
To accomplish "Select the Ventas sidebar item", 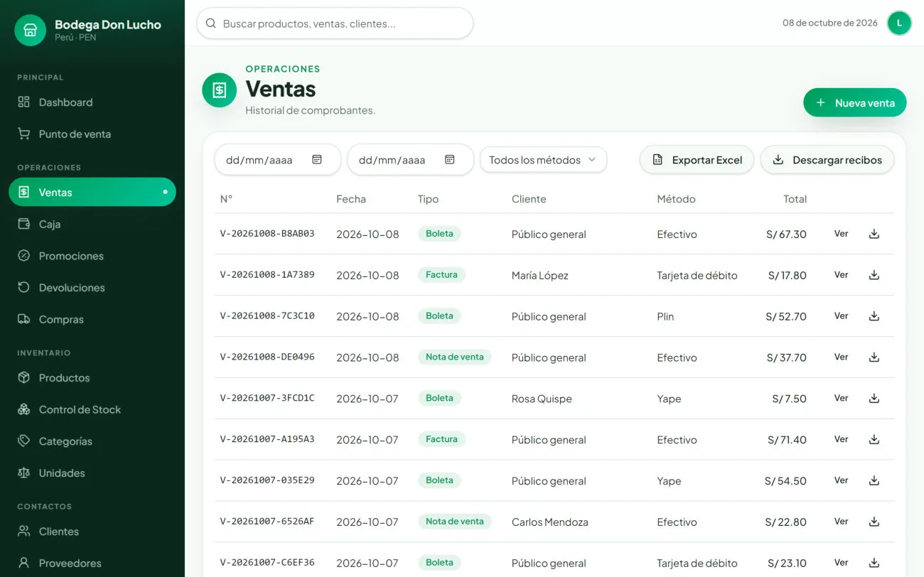I will pyautogui.click(x=92, y=192).
